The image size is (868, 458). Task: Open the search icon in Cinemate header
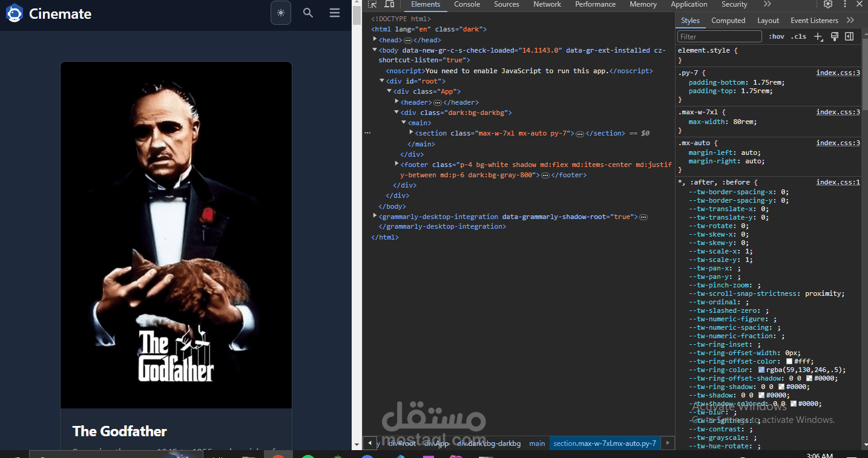[x=308, y=13]
